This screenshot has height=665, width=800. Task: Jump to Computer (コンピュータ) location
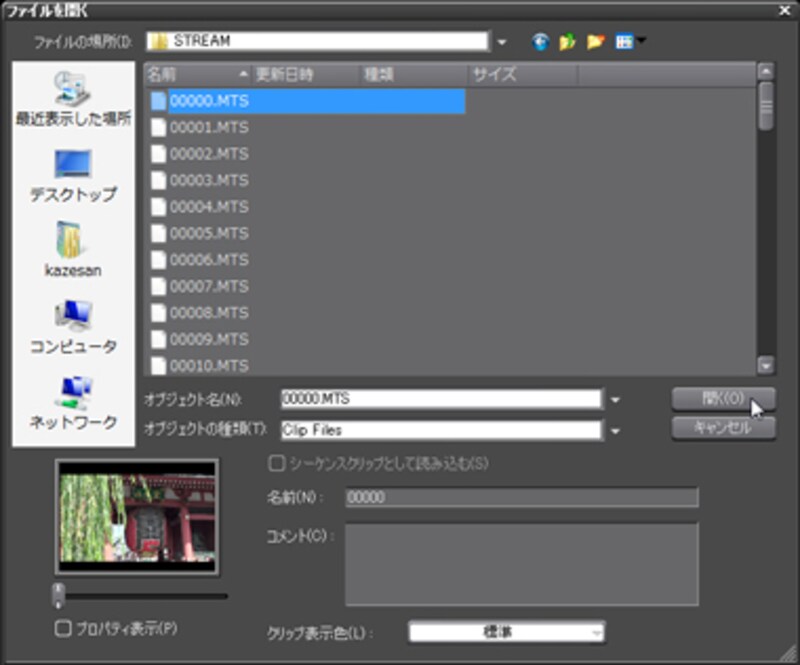[73, 328]
